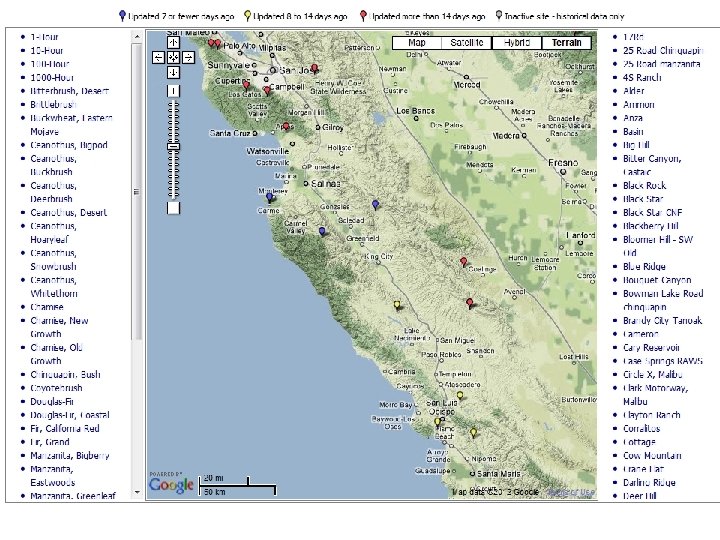Click the zoom slider handle
Screen dimensions: 720x540
pyautogui.click(x=173, y=147)
